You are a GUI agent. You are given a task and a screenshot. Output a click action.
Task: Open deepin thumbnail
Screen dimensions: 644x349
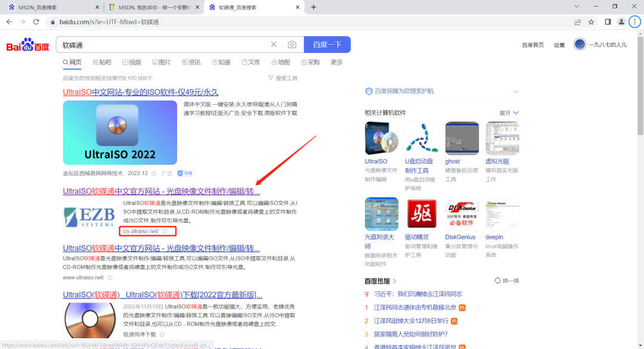pyautogui.click(x=502, y=214)
